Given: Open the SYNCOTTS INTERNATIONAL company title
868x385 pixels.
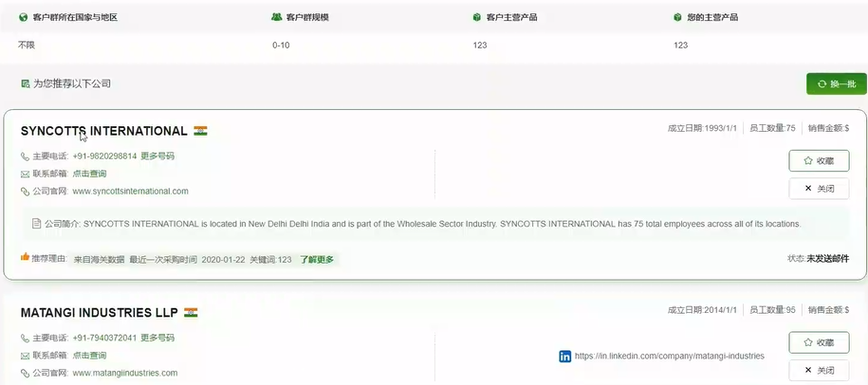Looking at the screenshot, I should [x=103, y=131].
